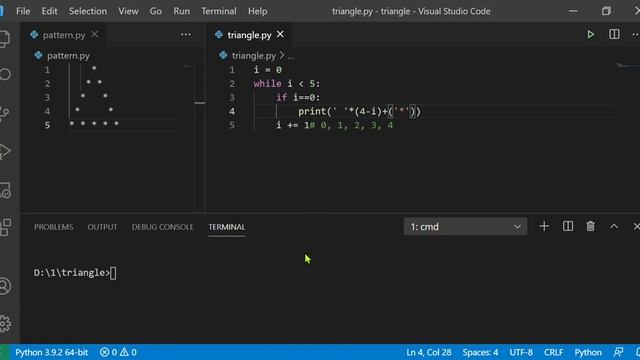The height and width of the screenshot is (360, 640).
Task: Open more actions for pattern.py editor group
Action: (186, 35)
